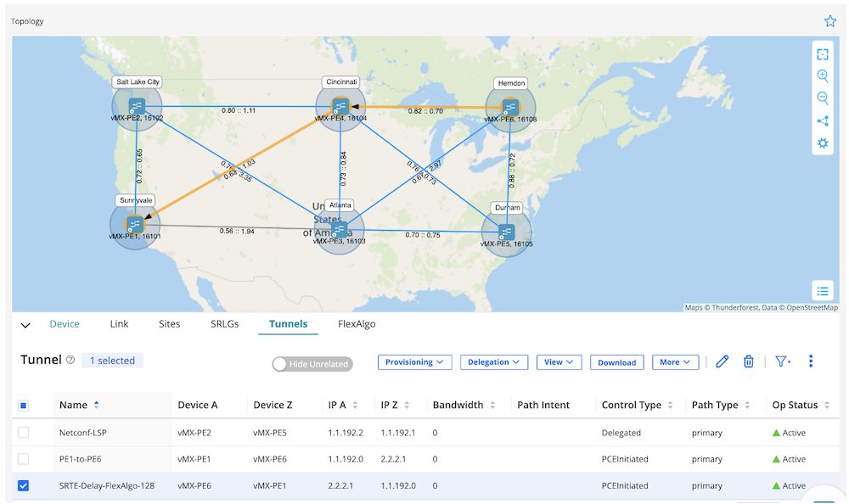Switch to the SRLGs tab
This screenshot has height=504, width=849.
[x=225, y=324]
